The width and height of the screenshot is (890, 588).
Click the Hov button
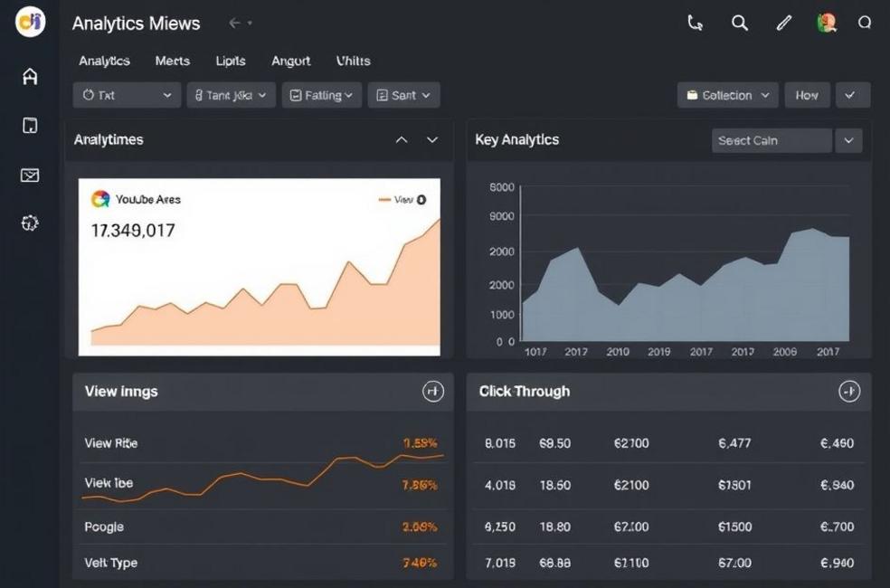[807, 95]
